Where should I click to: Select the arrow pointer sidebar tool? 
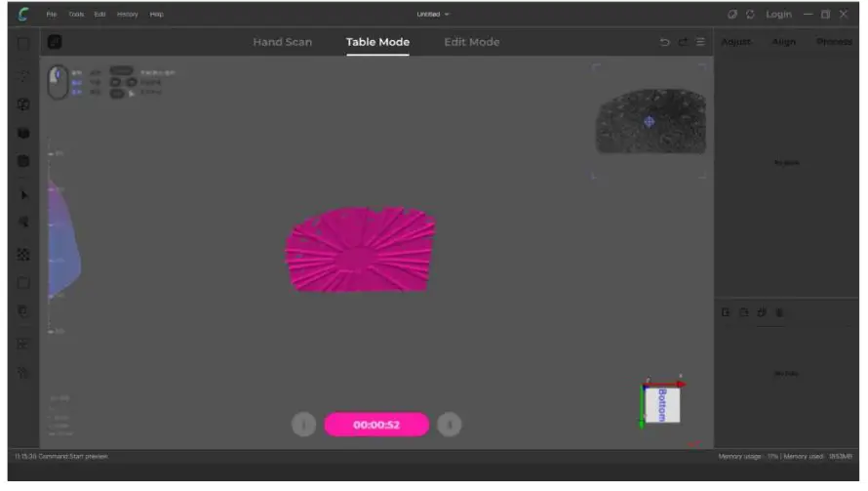(23, 195)
